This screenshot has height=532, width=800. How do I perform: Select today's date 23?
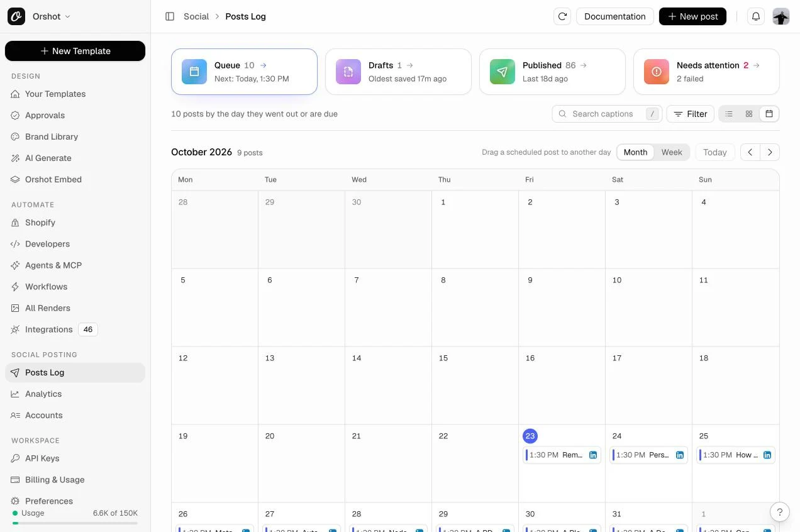(530, 436)
